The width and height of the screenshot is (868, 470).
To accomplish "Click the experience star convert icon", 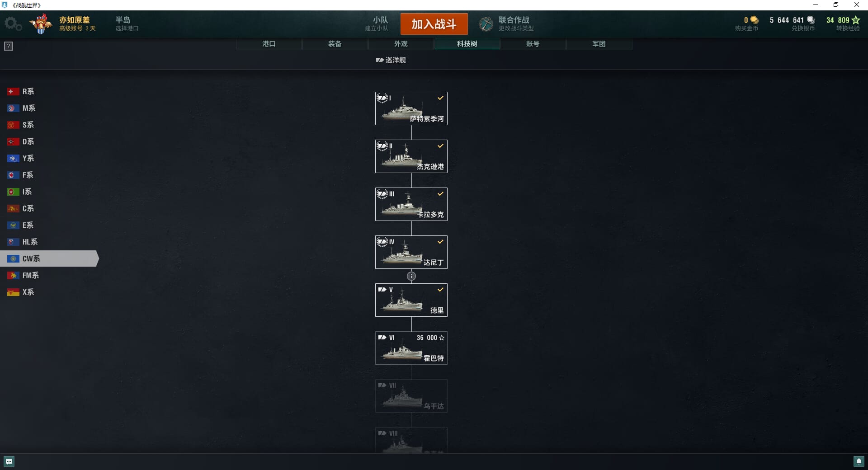I will click(x=856, y=20).
